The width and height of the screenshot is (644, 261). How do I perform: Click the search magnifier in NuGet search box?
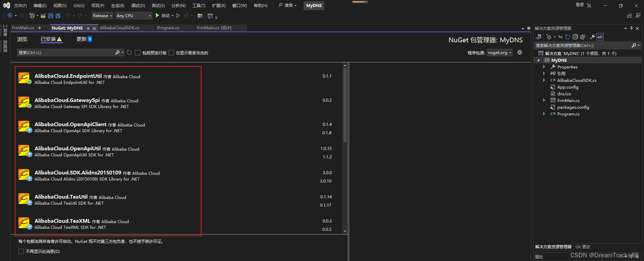pyautogui.click(x=117, y=52)
